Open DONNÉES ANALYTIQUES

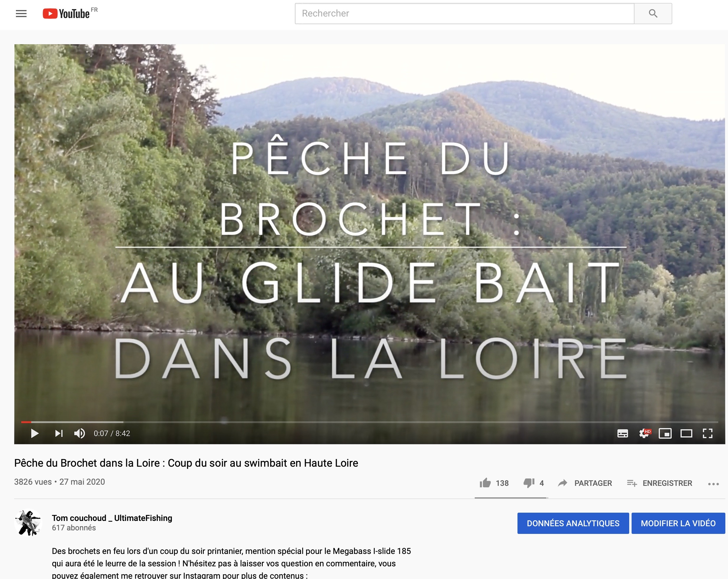(x=573, y=523)
